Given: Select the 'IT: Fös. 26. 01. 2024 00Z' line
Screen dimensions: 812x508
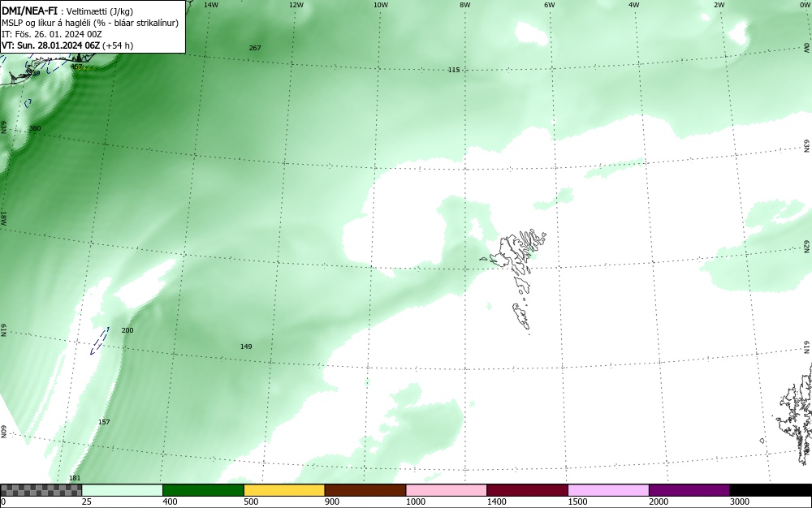Looking at the screenshot, I should click(52, 34).
